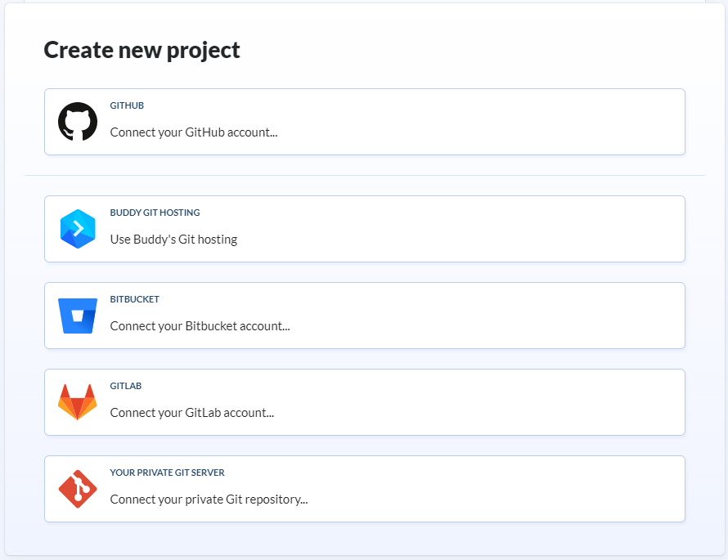Click empty area of the GitHub card

(x=491, y=122)
